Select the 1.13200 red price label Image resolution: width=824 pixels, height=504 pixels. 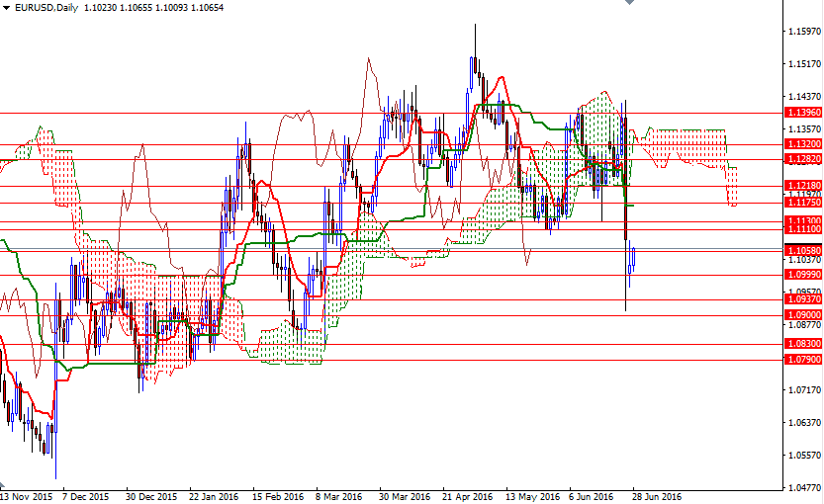click(802, 144)
